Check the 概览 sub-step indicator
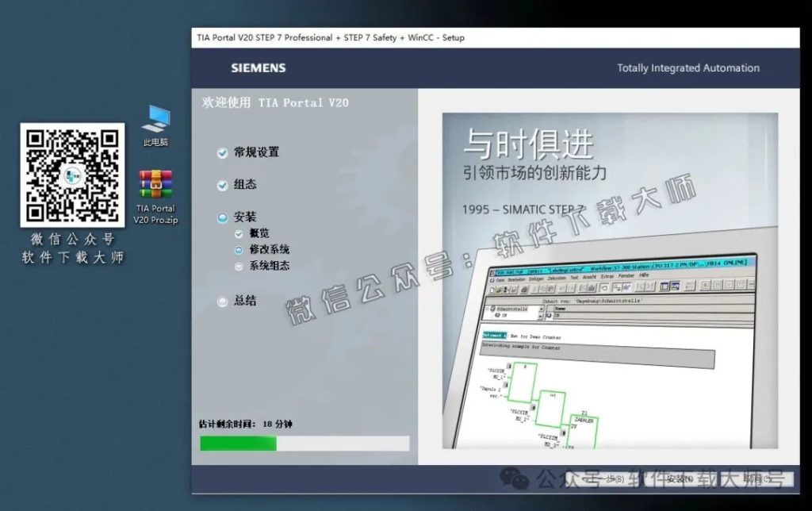 (239, 234)
